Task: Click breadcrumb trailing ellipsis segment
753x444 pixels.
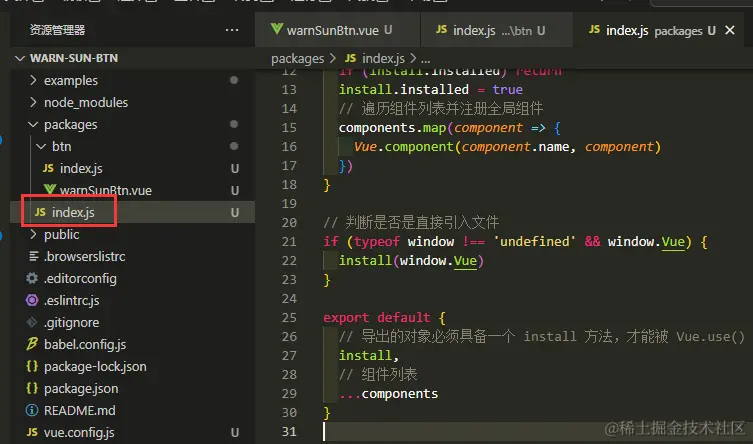Action: pyautogui.click(x=425, y=59)
